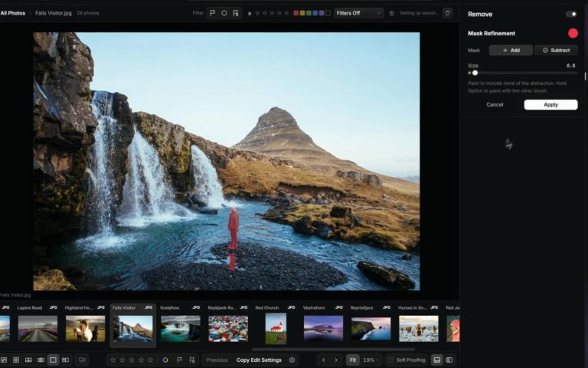Set five-star rating in bottom toolbar
Screen dimensions: 588x368
(x=150, y=360)
